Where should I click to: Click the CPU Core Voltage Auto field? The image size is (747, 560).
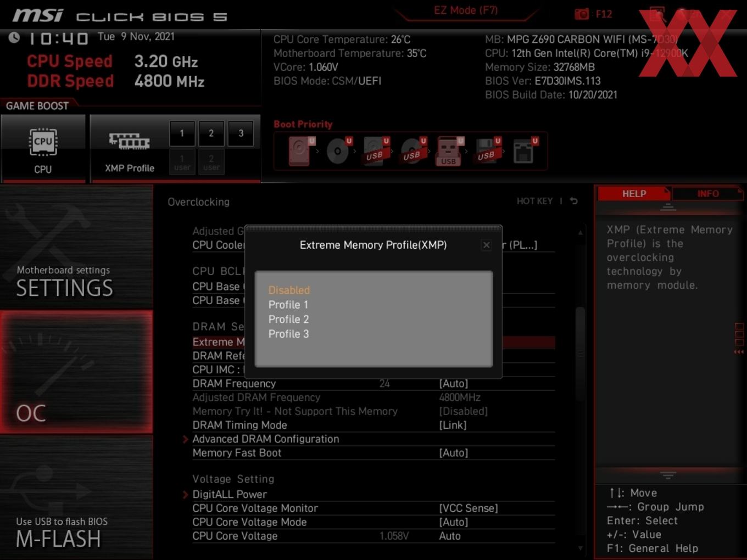click(x=450, y=536)
